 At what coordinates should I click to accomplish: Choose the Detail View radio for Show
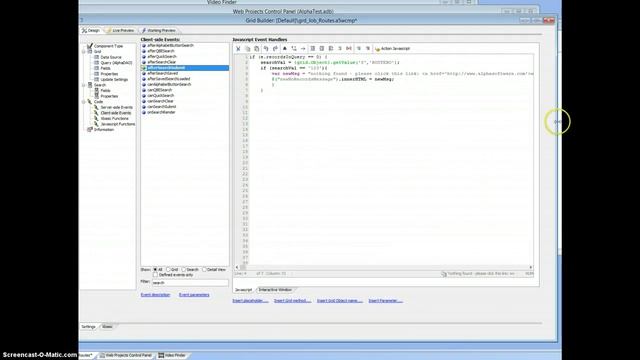point(204,269)
